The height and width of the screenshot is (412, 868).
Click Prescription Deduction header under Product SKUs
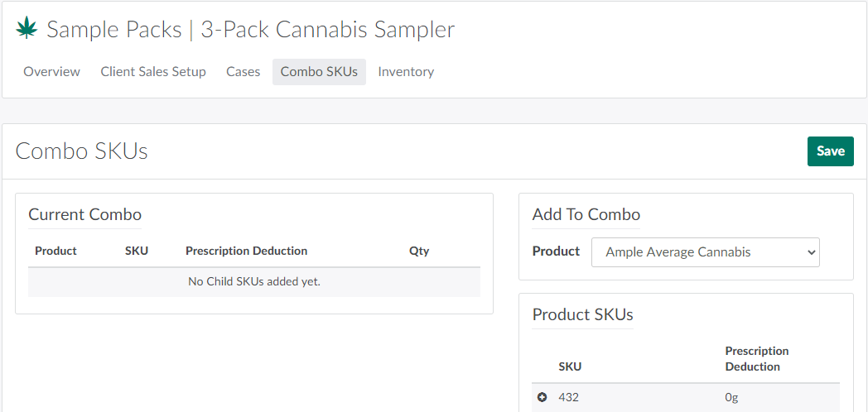coord(757,359)
